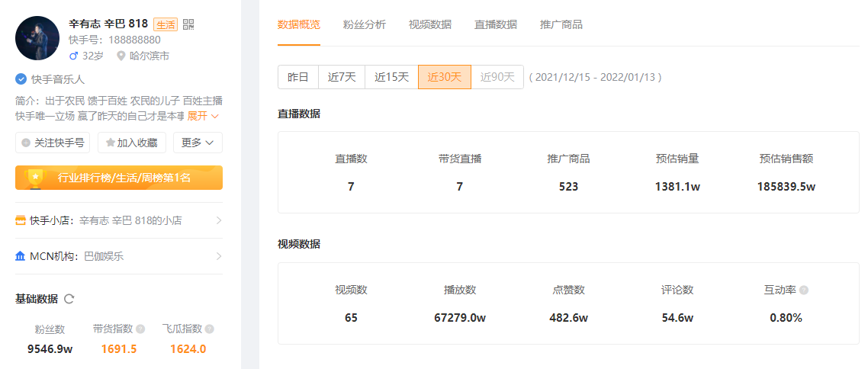Click the 飞瓜指数 value 1624.0
The height and width of the screenshot is (369, 868).
click(x=188, y=349)
